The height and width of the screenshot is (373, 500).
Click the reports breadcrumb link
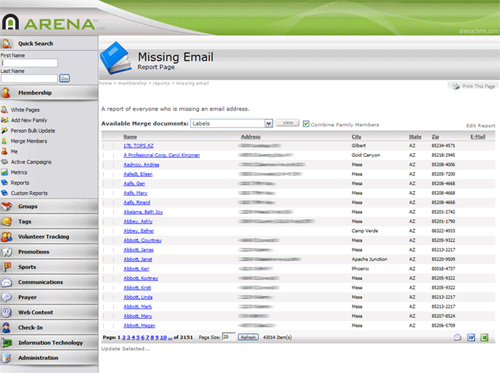pos(161,83)
